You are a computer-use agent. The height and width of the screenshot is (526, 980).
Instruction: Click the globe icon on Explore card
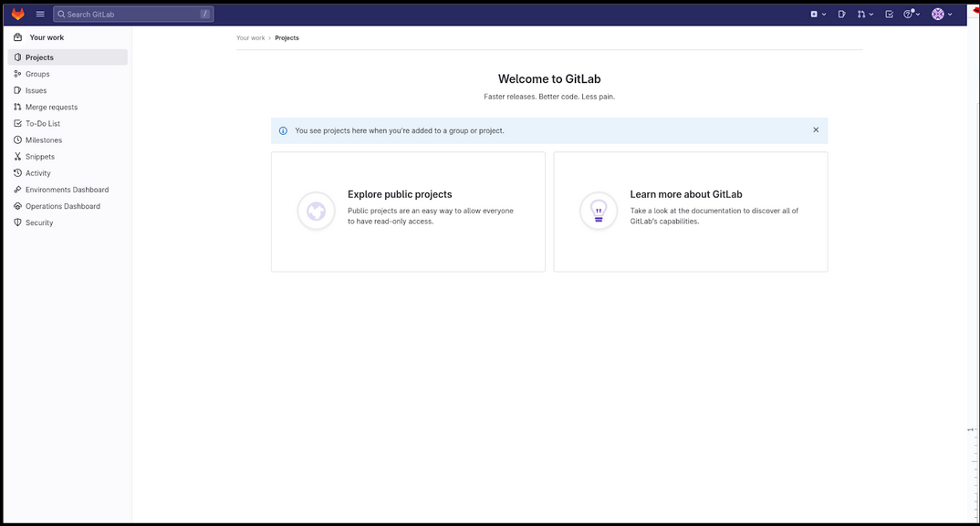click(x=317, y=211)
